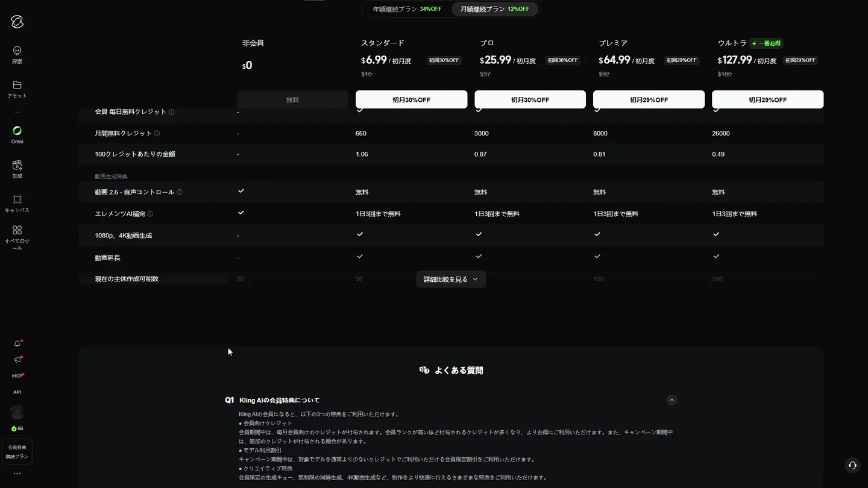Click the green flame credits 66 indicator

pos(17,428)
